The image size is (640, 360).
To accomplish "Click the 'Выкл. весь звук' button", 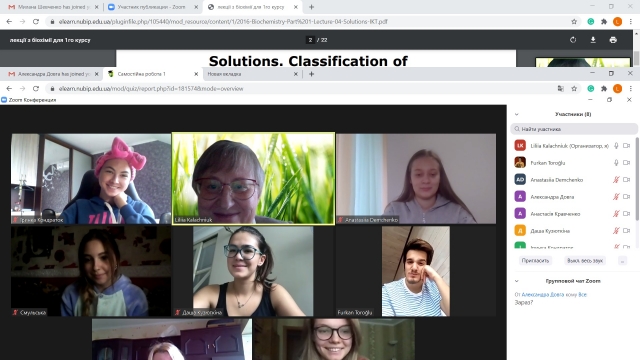I will pyautogui.click(x=585, y=260).
